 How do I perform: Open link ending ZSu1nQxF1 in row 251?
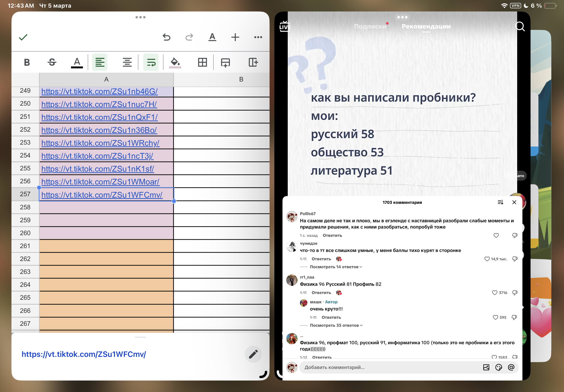[99, 117]
